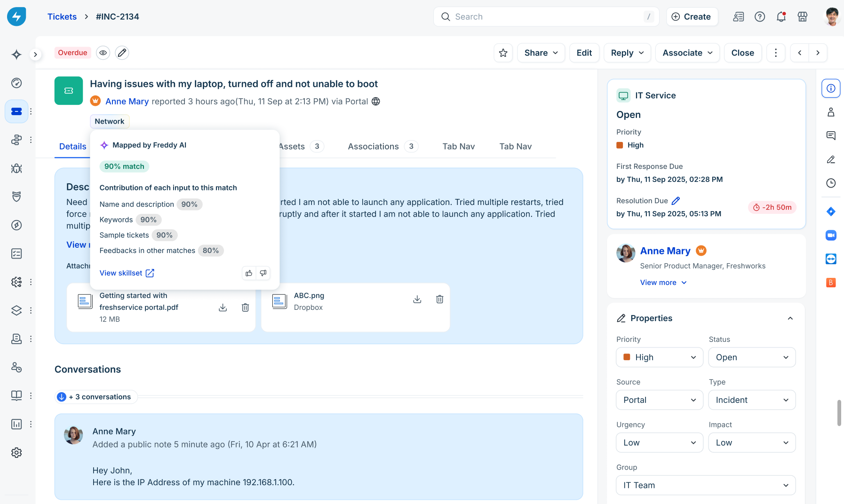The width and height of the screenshot is (844, 504).
Task: Select the first Tab Nav tab
Action: click(x=459, y=147)
